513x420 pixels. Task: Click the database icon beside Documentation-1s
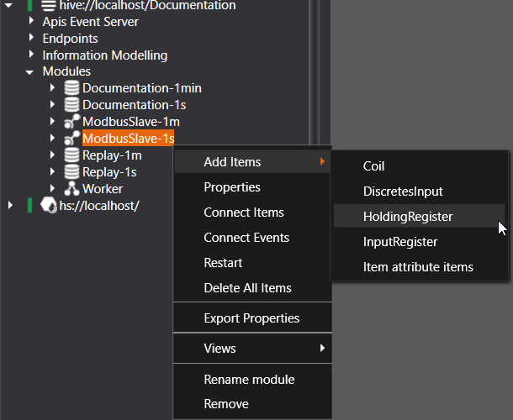pyautogui.click(x=72, y=105)
